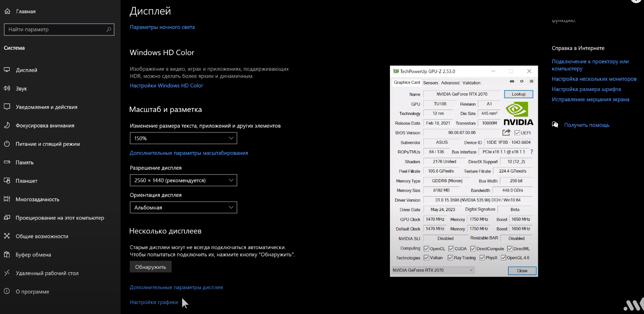Click the GPU-Z refresh icon
Image resolution: width=644 pixels, height=314 pixels.
click(522, 81)
